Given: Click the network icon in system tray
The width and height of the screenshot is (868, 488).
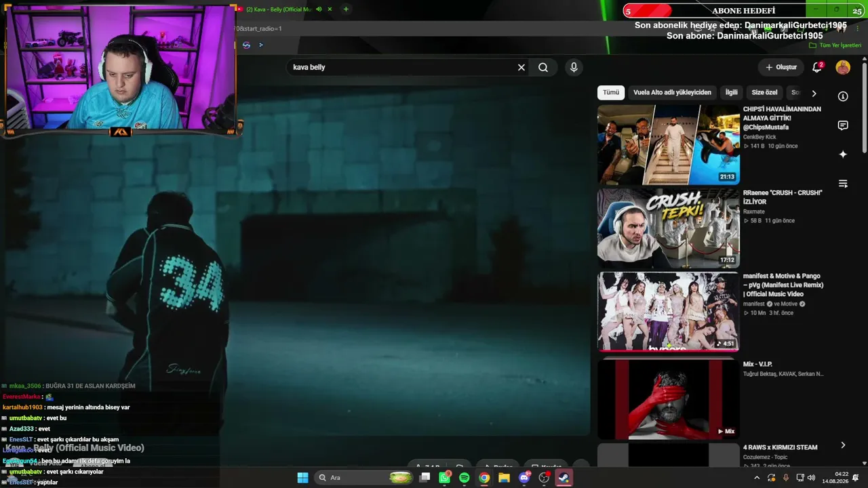Looking at the screenshot, I should click(800, 478).
